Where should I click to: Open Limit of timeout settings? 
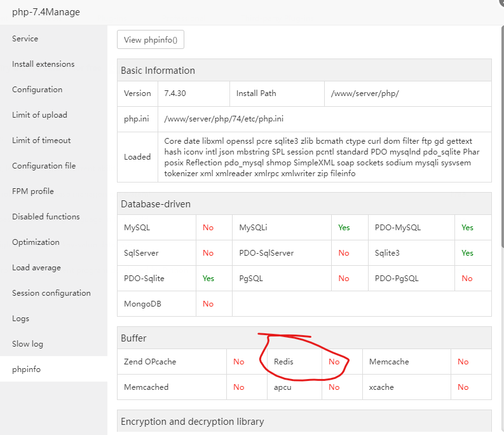tap(41, 141)
